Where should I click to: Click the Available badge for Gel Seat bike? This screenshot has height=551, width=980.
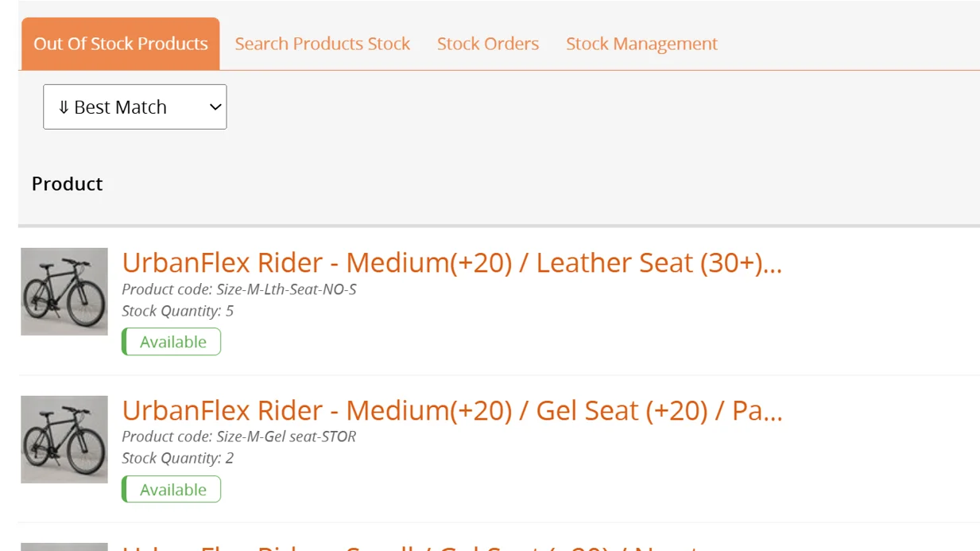coord(172,490)
